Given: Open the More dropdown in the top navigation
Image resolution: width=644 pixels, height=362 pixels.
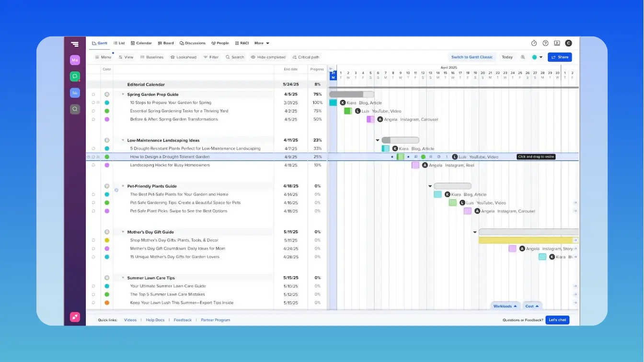Looking at the screenshot, I should click(262, 43).
